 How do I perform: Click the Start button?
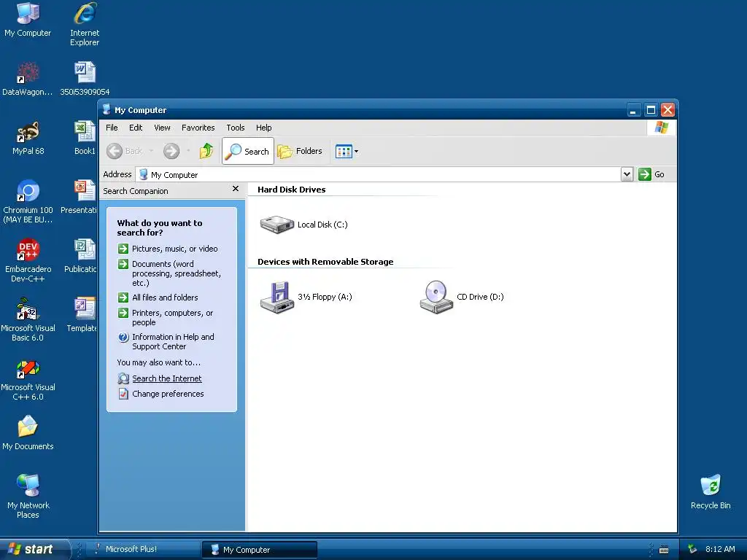(x=34, y=549)
